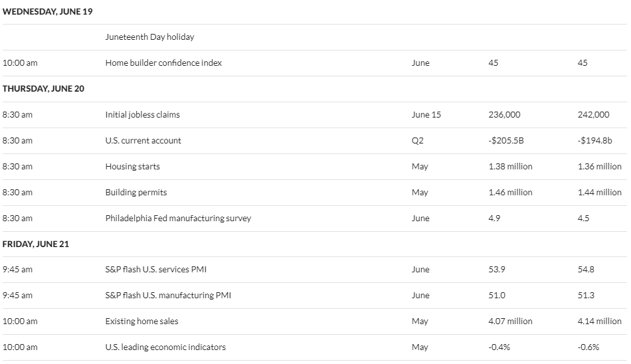Open S&P flash U.S. manufacturing PMI
631x364 pixels.
168,295
